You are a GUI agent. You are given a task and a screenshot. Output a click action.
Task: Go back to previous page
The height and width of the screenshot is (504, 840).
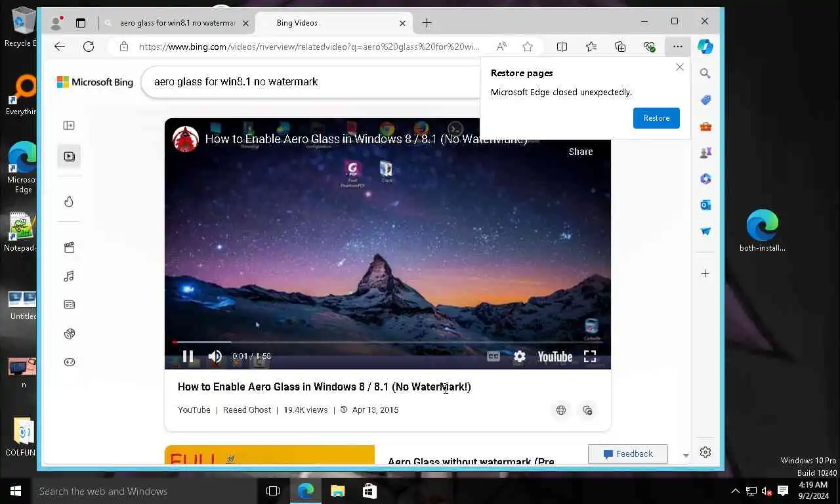60,47
